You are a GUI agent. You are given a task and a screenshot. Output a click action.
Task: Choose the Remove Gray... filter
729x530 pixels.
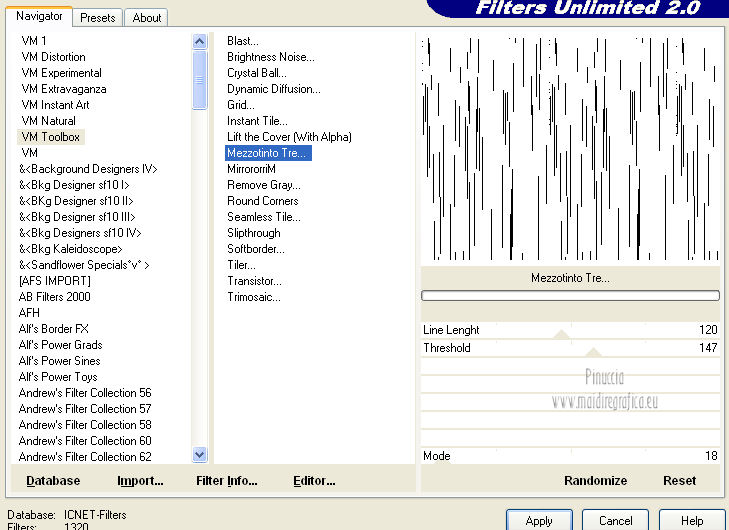pyautogui.click(x=264, y=185)
